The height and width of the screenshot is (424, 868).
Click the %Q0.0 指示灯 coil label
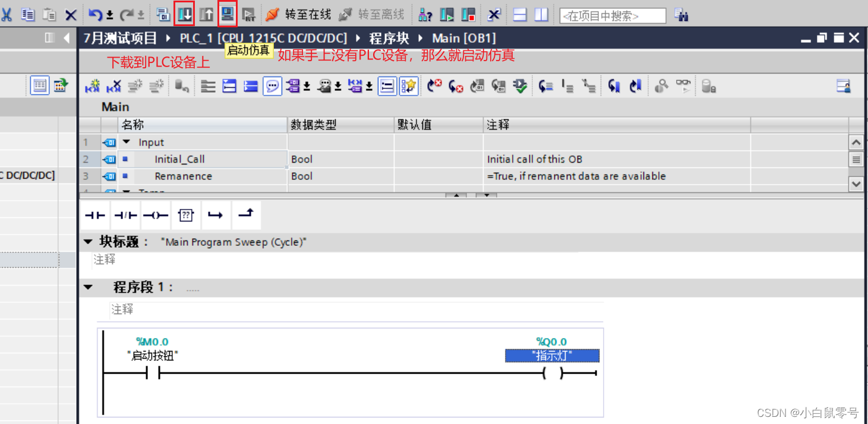pyautogui.click(x=552, y=356)
